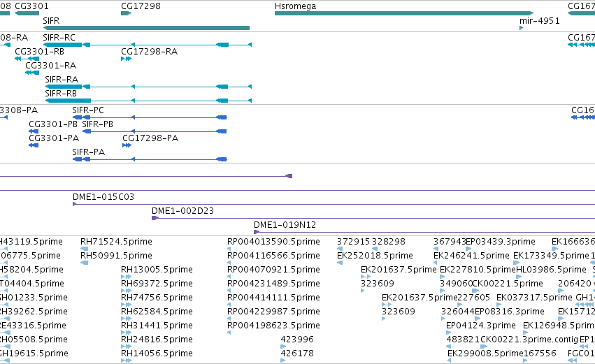Select feature 423996
Image resolution: width=595 pixels, height=364 pixels.
tap(297, 340)
